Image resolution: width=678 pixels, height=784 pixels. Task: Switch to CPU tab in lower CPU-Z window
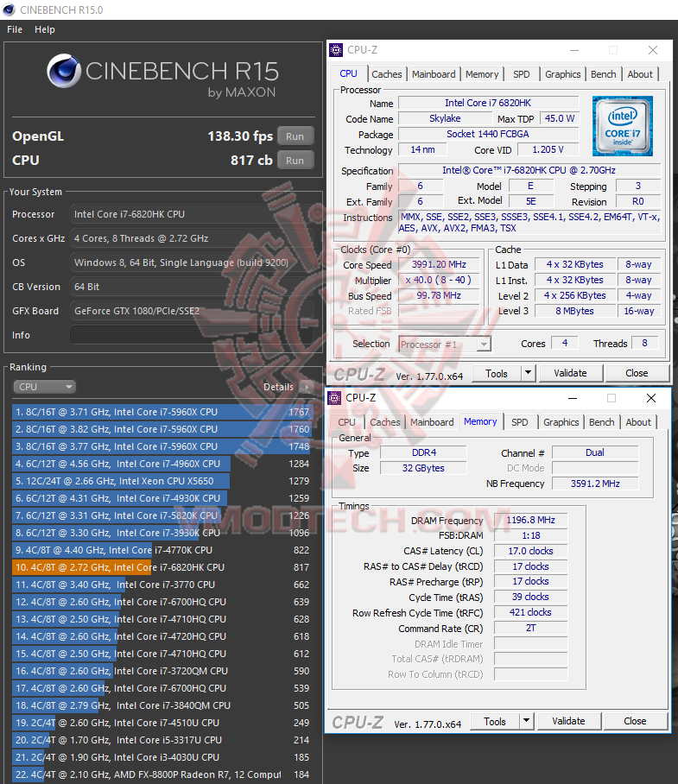coord(346,422)
